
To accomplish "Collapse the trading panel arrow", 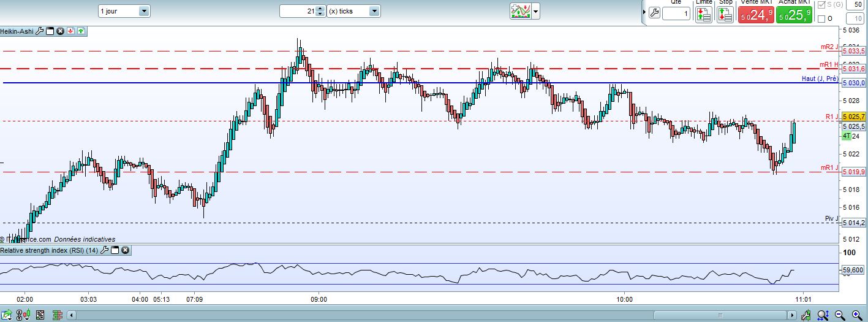I will pyautogui.click(x=644, y=12).
